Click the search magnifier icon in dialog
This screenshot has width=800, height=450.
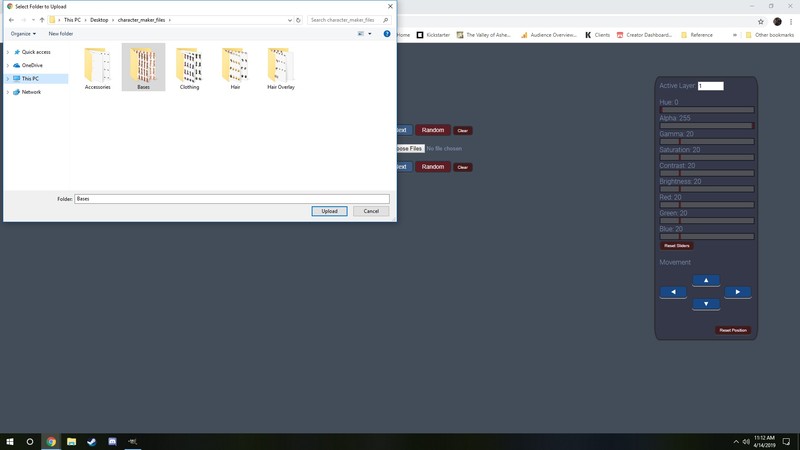(385, 20)
